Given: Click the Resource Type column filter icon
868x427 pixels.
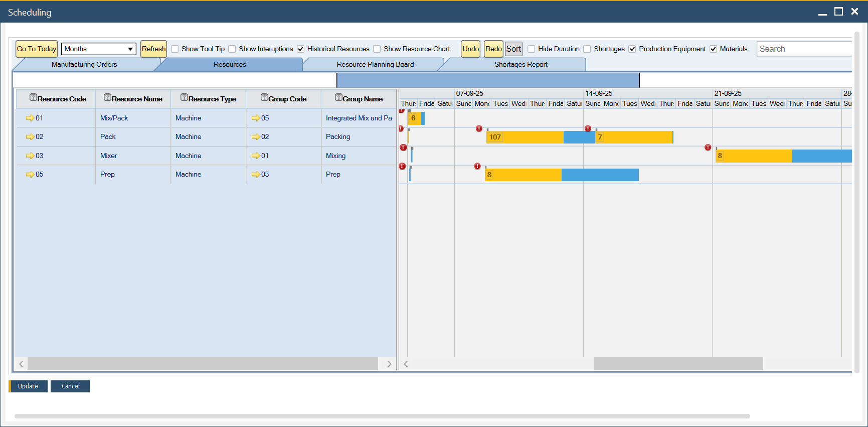Looking at the screenshot, I should [x=184, y=97].
